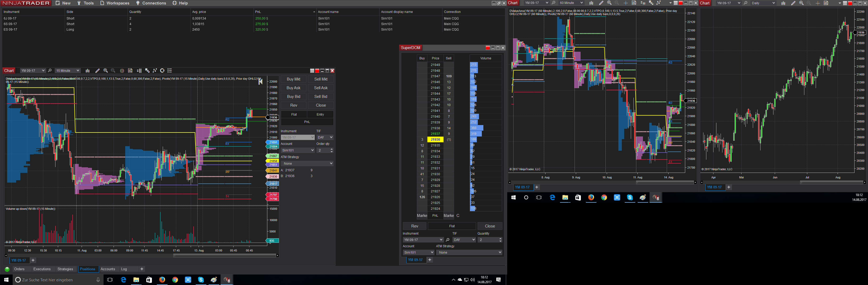Click Sell Ask in Chart Trader
Screen dimensions: 868x285
point(321,88)
